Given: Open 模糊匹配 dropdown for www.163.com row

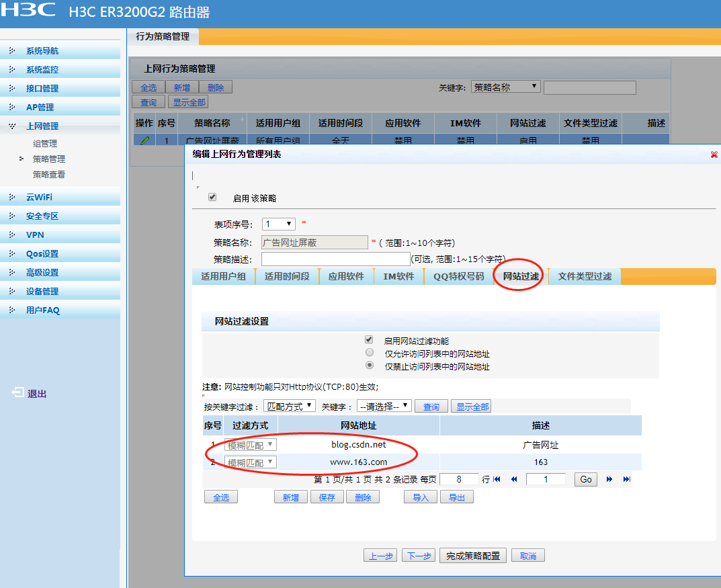Looking at the screenshot, I should tap(251, 462).
